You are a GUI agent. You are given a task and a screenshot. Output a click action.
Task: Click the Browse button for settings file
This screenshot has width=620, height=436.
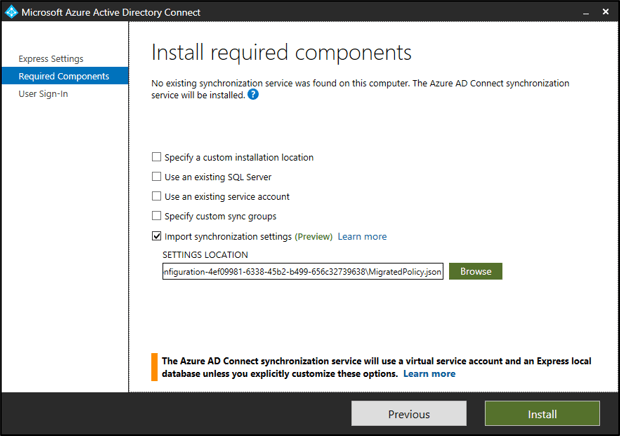click(x=475, y=271)
